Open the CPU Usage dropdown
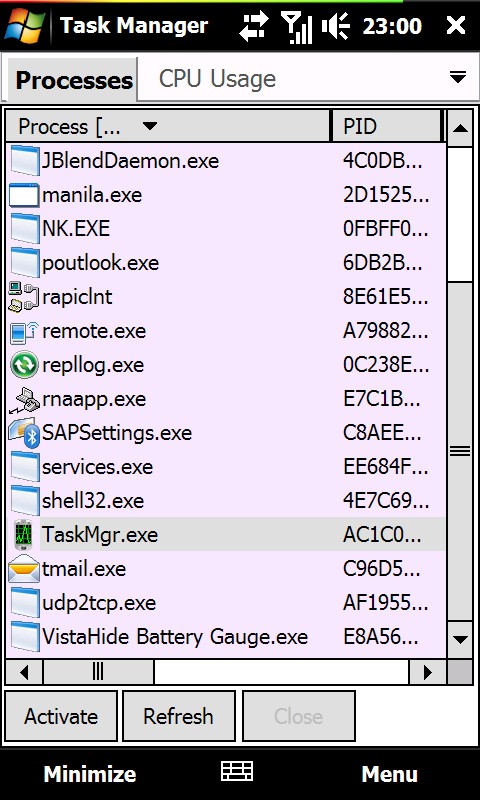The image size is (480, 800). pyautogui.click(x=309, y=79)
